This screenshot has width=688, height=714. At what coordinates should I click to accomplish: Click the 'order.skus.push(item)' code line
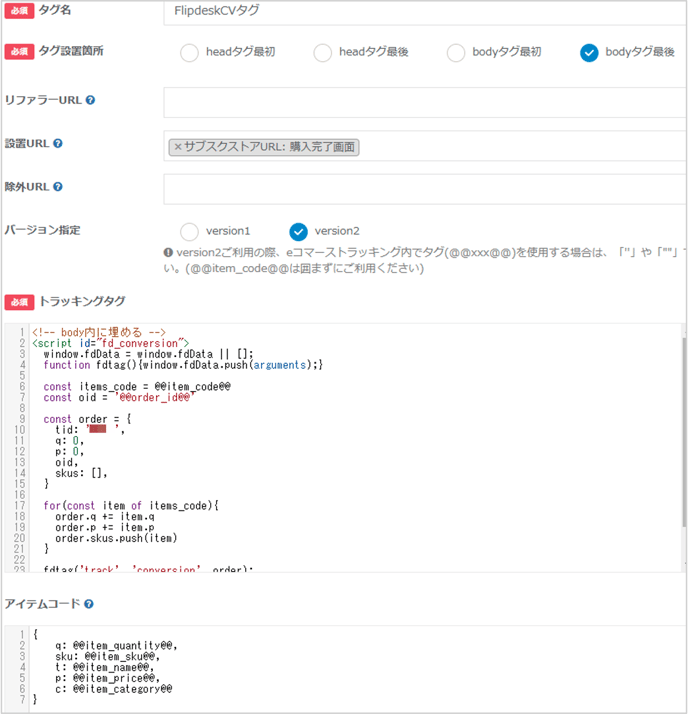116,538
